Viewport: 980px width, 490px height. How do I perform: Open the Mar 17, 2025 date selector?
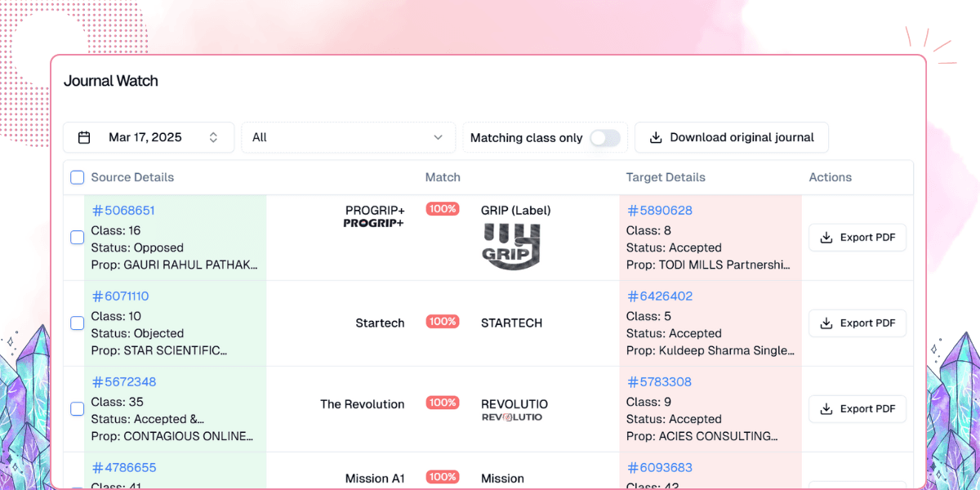[x=149, y=137]
